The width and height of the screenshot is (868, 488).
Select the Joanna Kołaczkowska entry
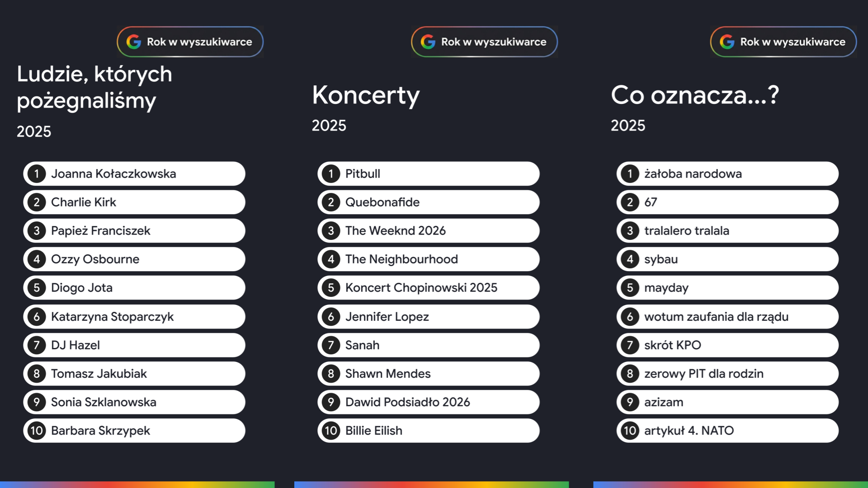(x=134, y=174)
